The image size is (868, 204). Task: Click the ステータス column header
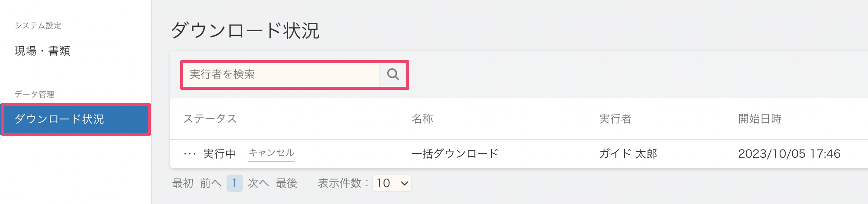[x=210, y=119]
